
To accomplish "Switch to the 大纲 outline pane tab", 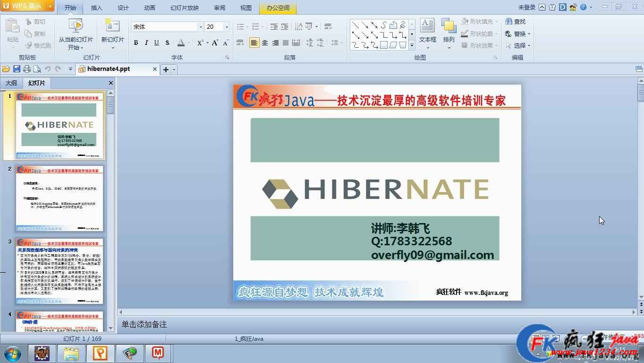I will tap(11, 83).
